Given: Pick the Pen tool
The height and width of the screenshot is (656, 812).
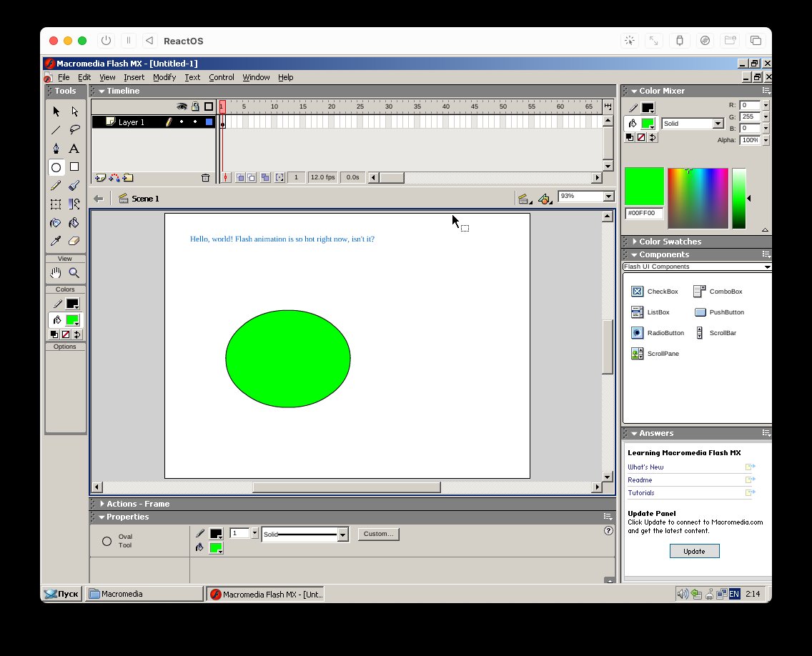Looking at the screenshot, I should coord(56,149).
